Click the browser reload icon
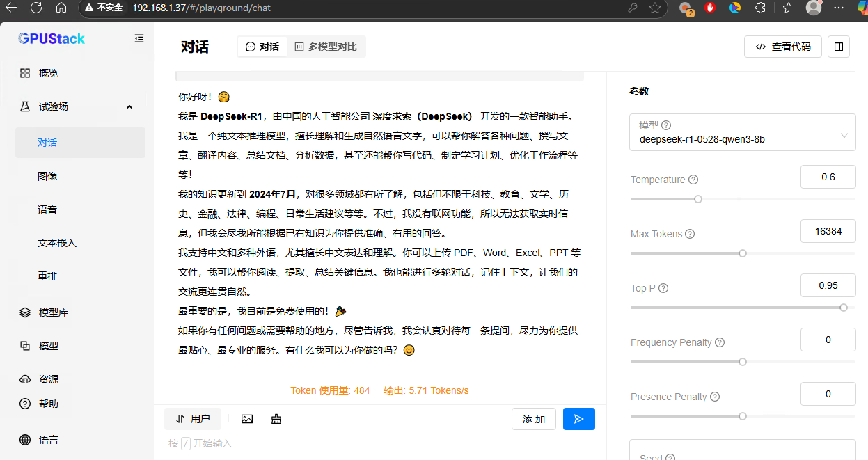The height and width of the screenshot is (460, 868). click(x=36, y=8)
